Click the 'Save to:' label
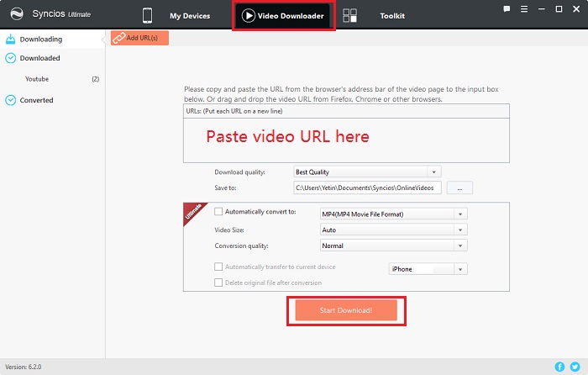Screen dimensions: 588x375 pos(225,187)
